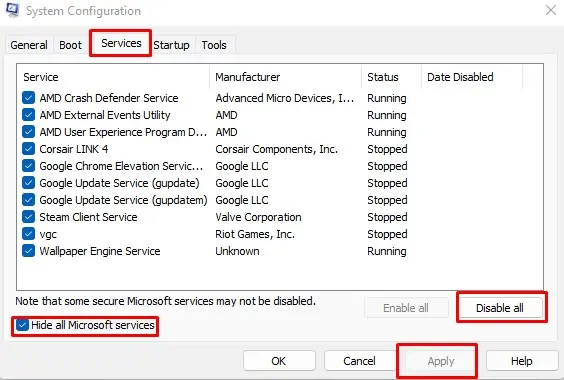This screenshot has height=380, width=564.
Task: Uncheck Google Update Service (gupdatem) checkbox
Action: coord(28,200)
